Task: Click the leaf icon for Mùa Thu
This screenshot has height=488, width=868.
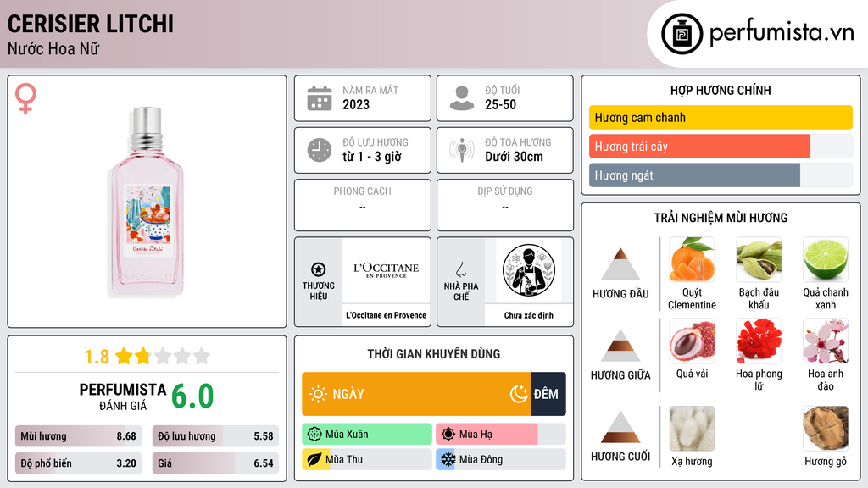Action: [x=314, y=459]
